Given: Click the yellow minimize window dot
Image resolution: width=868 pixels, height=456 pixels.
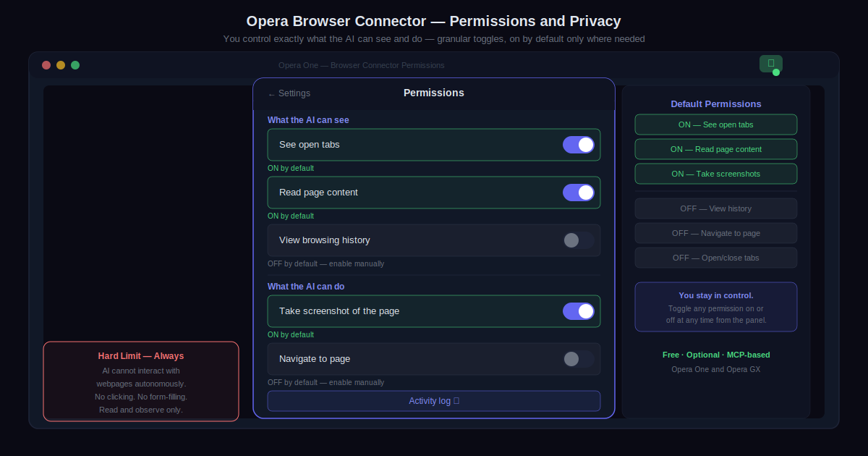Looking at the screenshot, I should coord(61,65).
